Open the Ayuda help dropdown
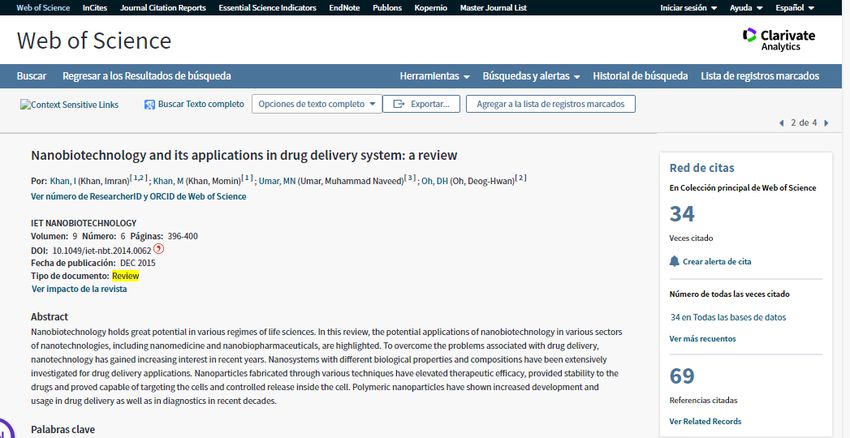The image size is (850, 438). (745, 8)
